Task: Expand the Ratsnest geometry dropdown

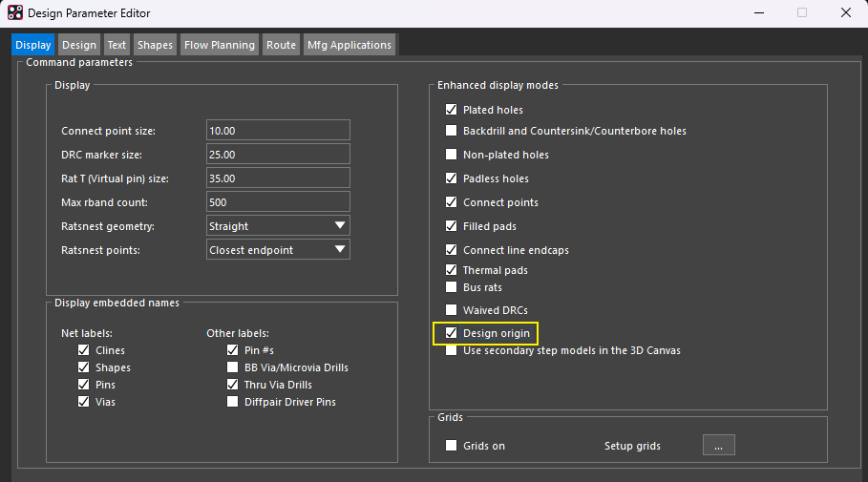Action: 278,226
